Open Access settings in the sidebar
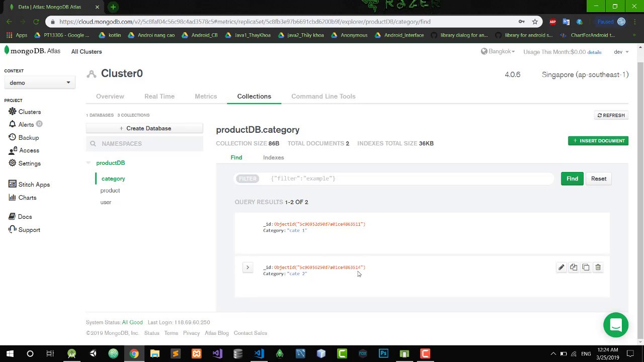 [x=24, y=150]
